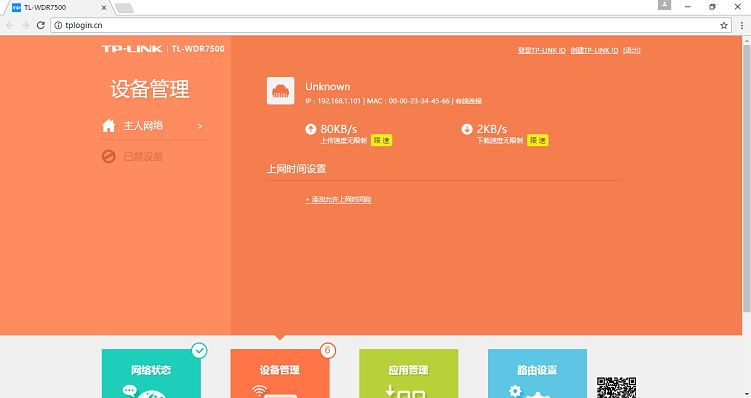Screen dimensions: 751x398
Task: Click the home icon beside 主人网络
Action: click(109, 125)
